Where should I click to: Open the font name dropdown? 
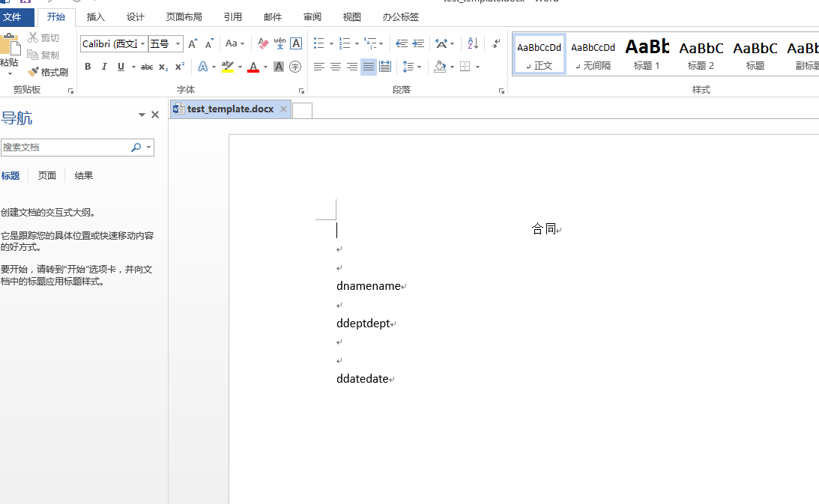[142, 44]
